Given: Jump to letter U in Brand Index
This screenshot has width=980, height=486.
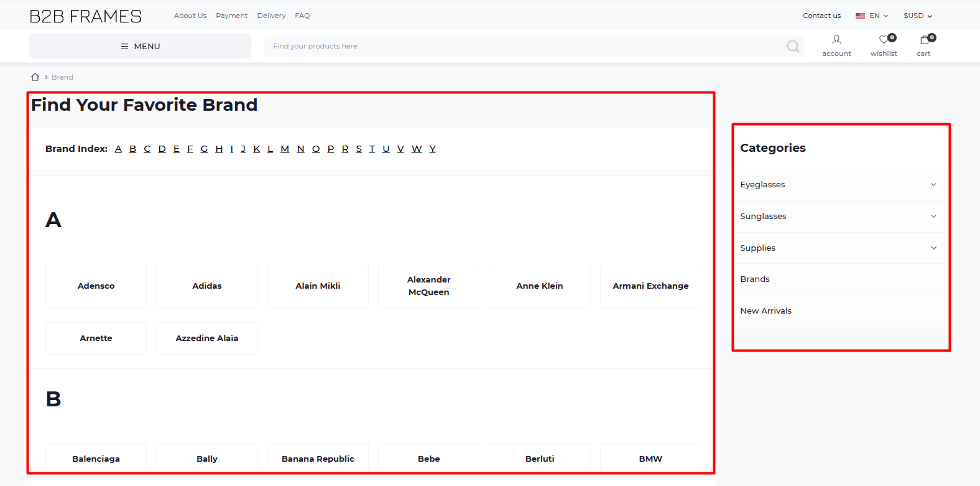Looking at the screenshot, I should click(386, 149).
